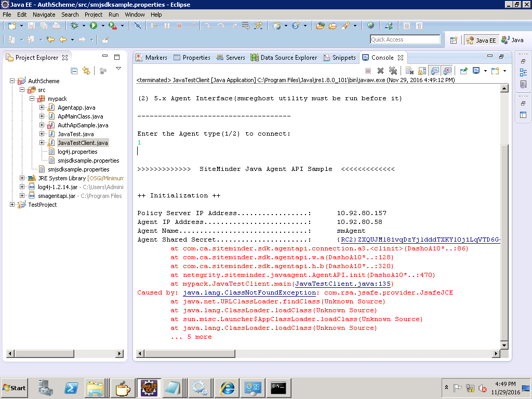Click the Launch Web Service Explorer icon
Viewport: 532px width, 399px height.
(389, 26)
